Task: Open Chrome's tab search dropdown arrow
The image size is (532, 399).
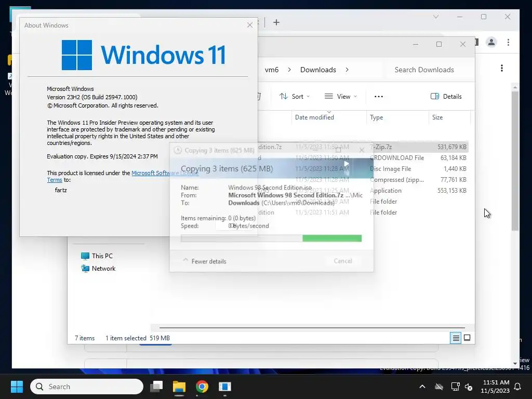Action: click(436, 17)
